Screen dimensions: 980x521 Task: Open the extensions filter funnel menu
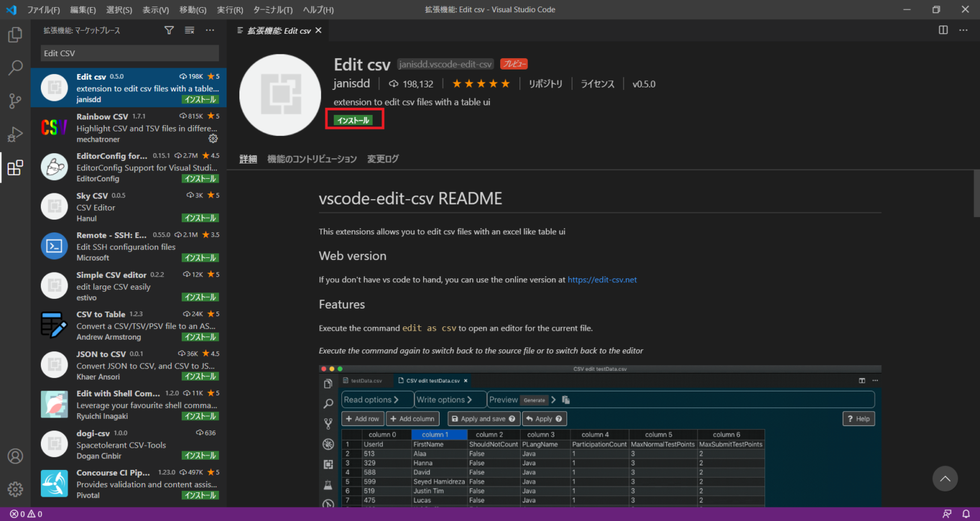click(x=168, y=29)
